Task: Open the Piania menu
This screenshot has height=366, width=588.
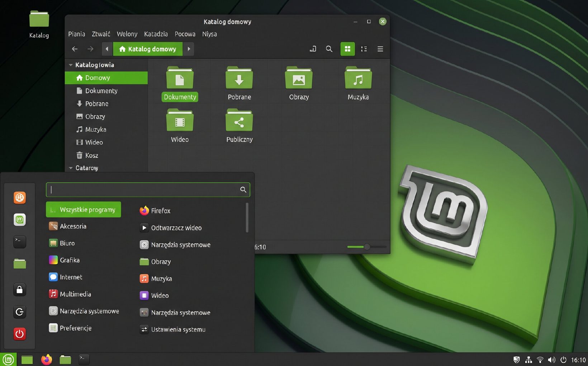Action: [77, 34]
